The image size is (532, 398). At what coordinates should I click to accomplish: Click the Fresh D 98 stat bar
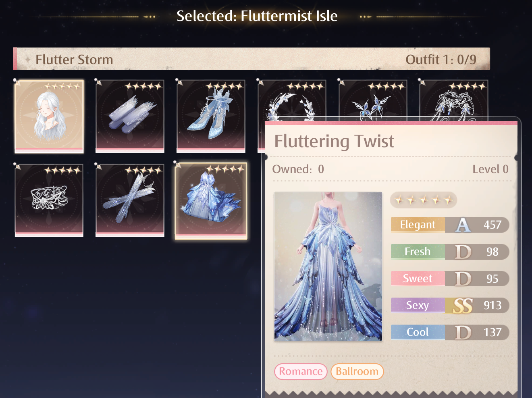pos(450,252)
